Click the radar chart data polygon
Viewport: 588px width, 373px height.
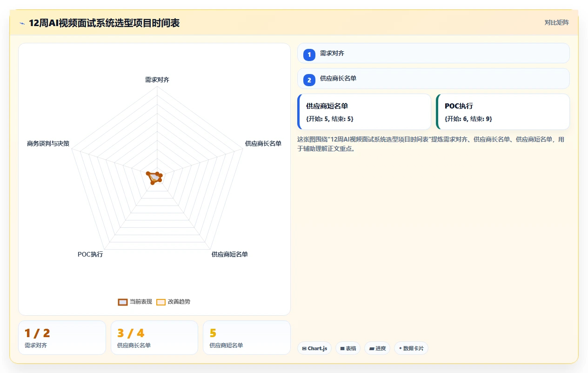coord(154,177)
